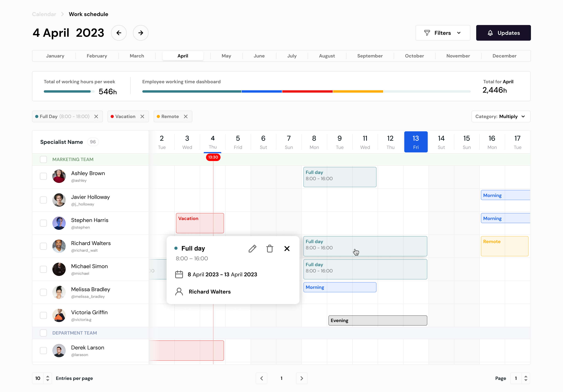Remove the Full Day filter chip
Viewport: 563px width, 392px height.
pyautogui.click(x=96, y=116)
